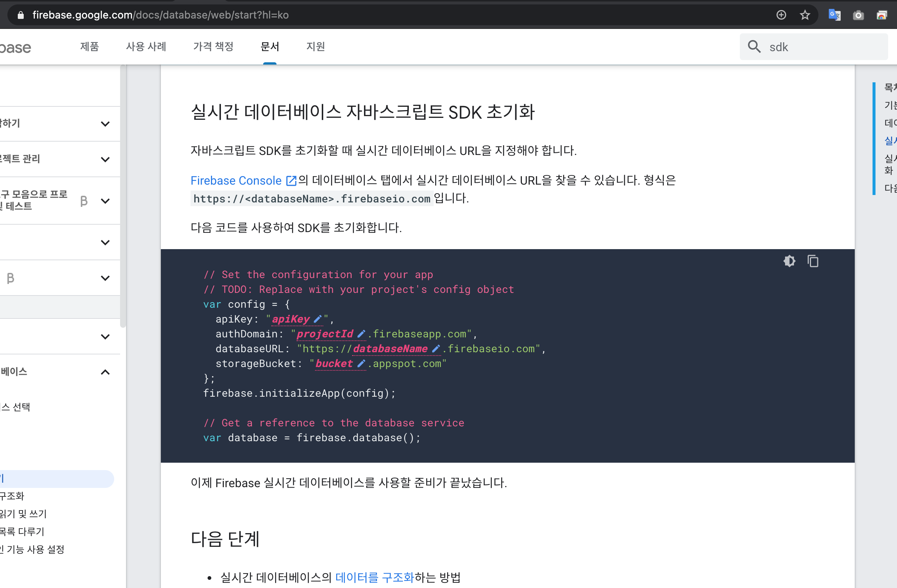Click the apiKey placeholder text
897x588 pixels.
pos(291,319)
